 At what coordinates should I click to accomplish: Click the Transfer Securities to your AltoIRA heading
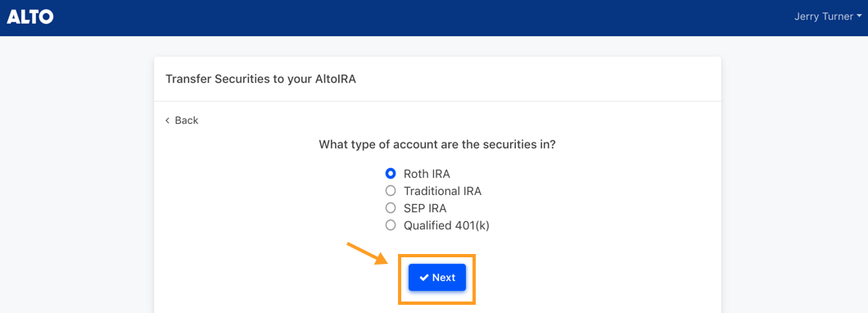pos(260,79)
